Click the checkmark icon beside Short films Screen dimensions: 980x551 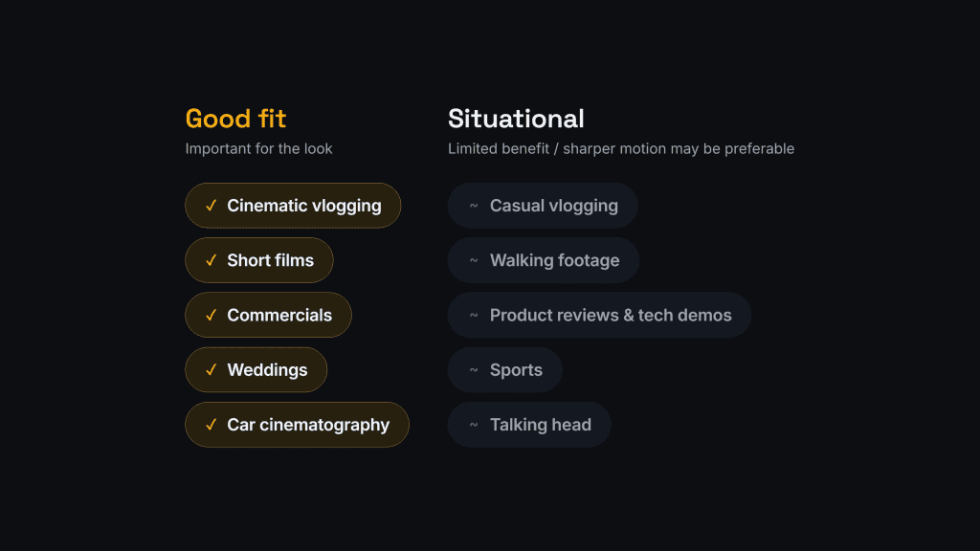(x=212, y=260)
